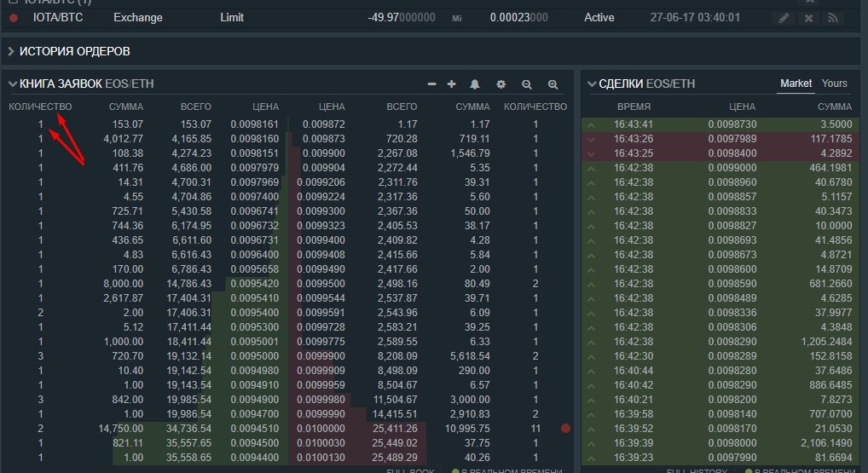The image size is (868, 473).
Task: Switch to the Market trades tab
Action: (x=796, y=84)
